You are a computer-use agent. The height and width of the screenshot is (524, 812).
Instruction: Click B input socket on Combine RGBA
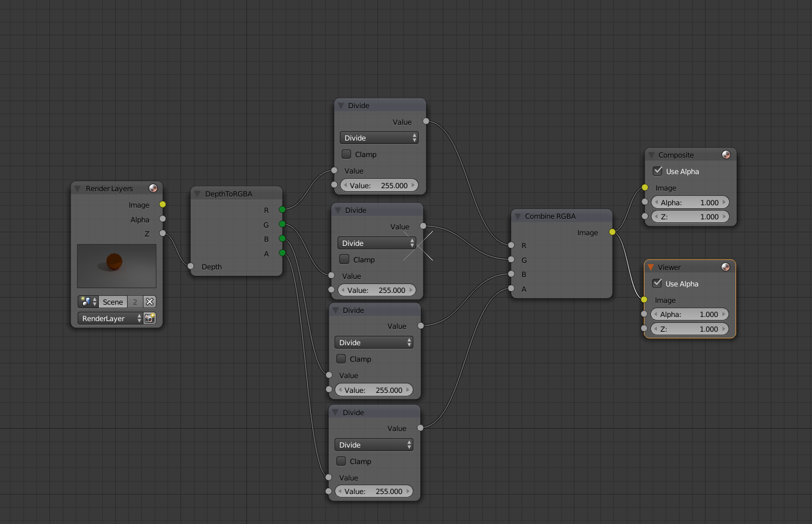(x=511, y=274)
